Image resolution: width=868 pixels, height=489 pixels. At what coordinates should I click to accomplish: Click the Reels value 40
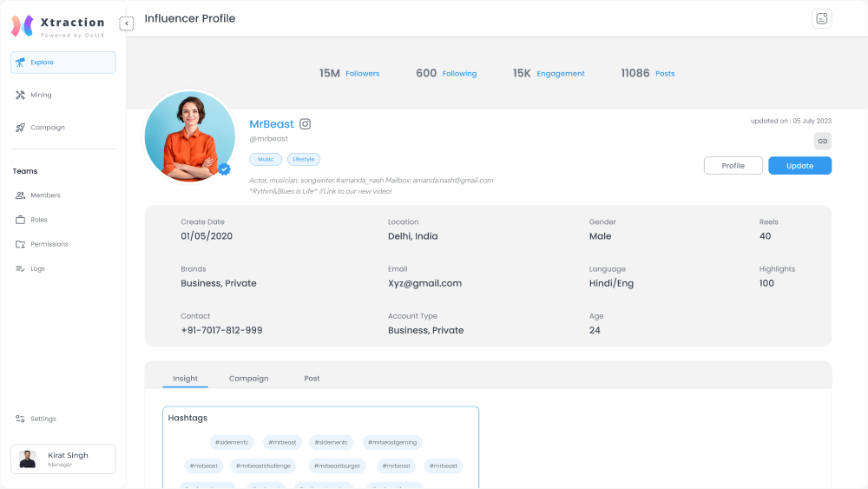765,236
